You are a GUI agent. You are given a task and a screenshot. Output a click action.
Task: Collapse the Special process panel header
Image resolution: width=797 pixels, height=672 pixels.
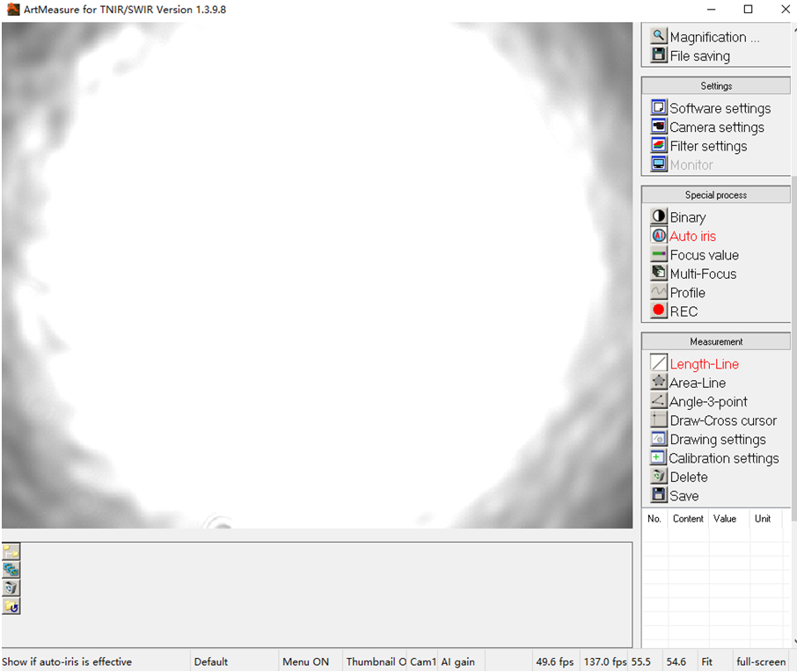[716, 195]
